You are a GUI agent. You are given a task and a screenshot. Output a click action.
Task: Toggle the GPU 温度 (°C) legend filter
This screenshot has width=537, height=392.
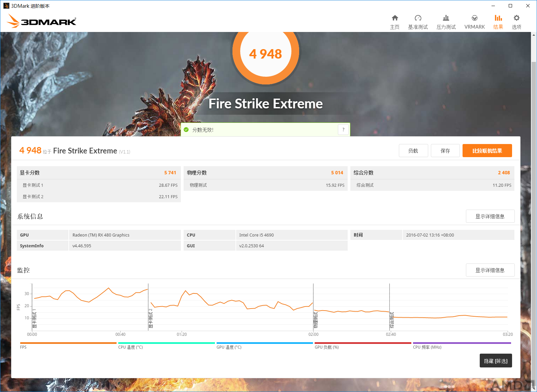[x=265, y=346]
